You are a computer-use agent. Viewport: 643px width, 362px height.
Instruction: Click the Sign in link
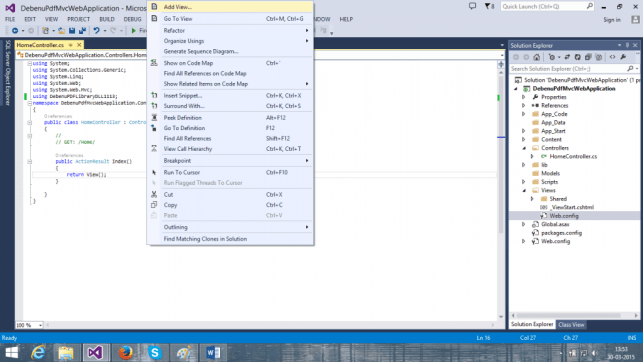point(612,20)
